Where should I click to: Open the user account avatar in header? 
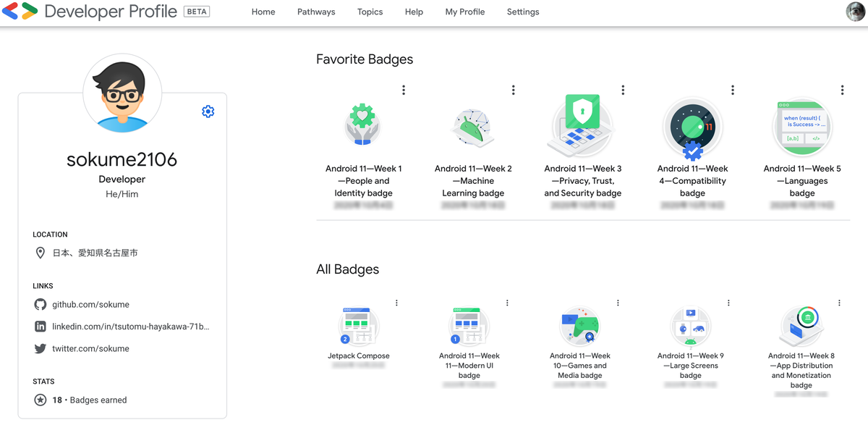(x=855, y=12)
